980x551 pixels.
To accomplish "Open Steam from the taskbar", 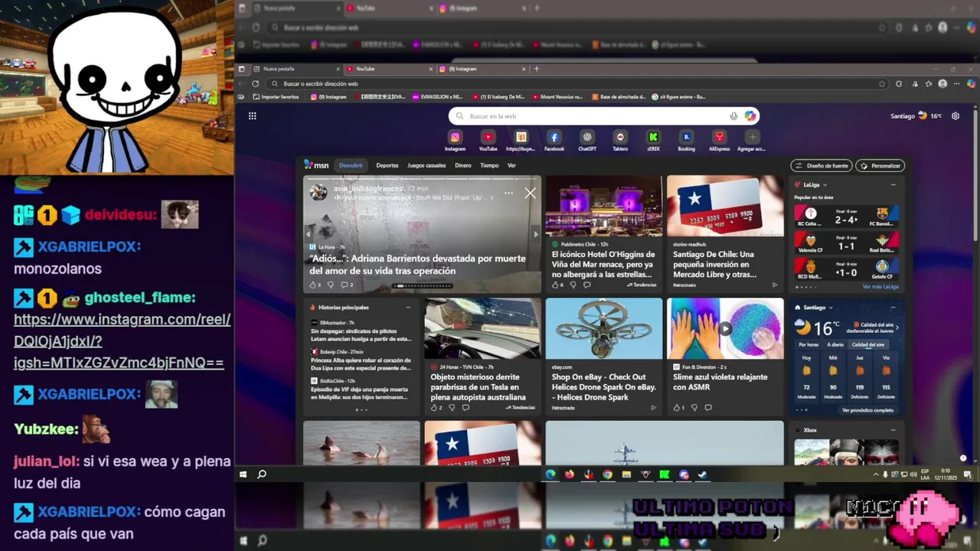I will coord(703,474).
